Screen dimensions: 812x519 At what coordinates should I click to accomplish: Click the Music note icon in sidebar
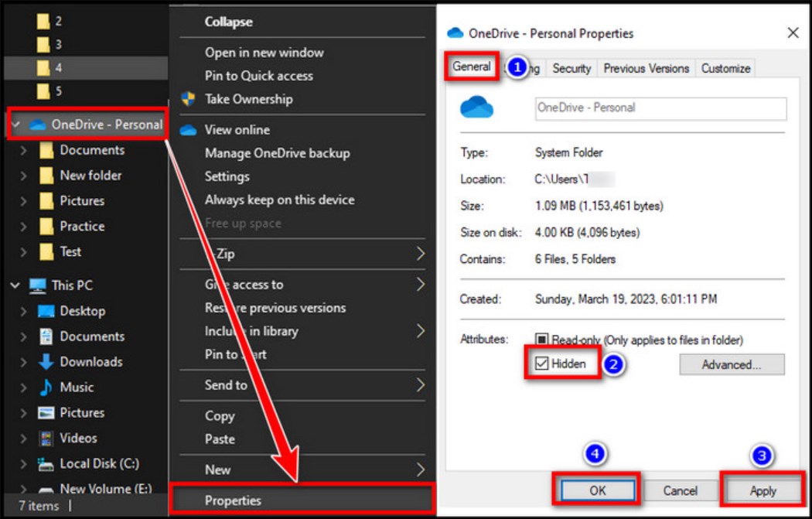[46, 388]
